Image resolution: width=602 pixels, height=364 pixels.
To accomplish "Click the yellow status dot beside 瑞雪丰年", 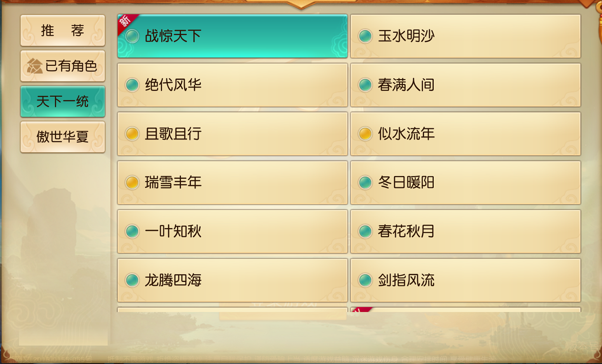I will click(132, 182).
